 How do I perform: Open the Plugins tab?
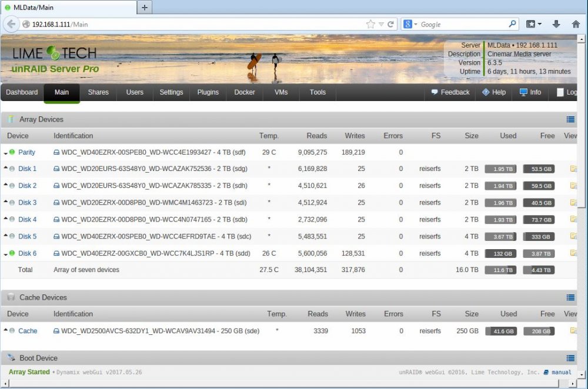coord(208,92)
